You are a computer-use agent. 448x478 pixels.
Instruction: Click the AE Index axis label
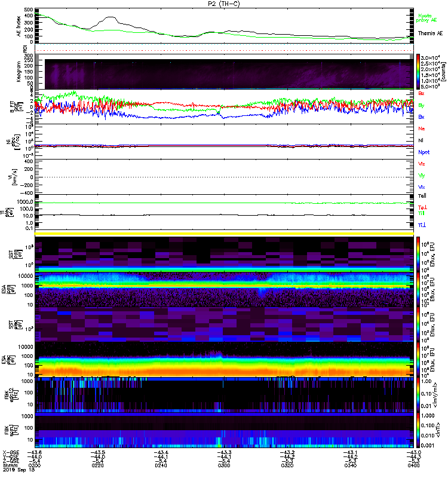(x=19, y=26)
